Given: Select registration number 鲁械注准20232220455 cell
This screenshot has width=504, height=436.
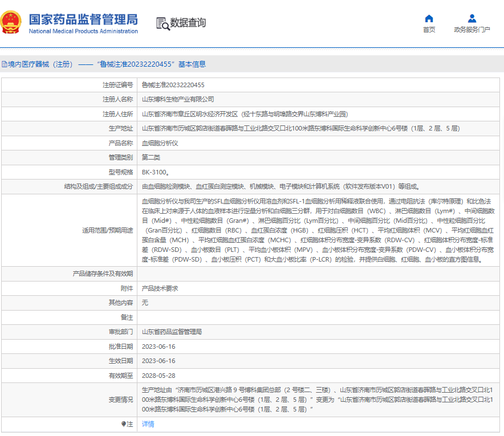Looking at the screenshot, I should (x=173, y=85).
